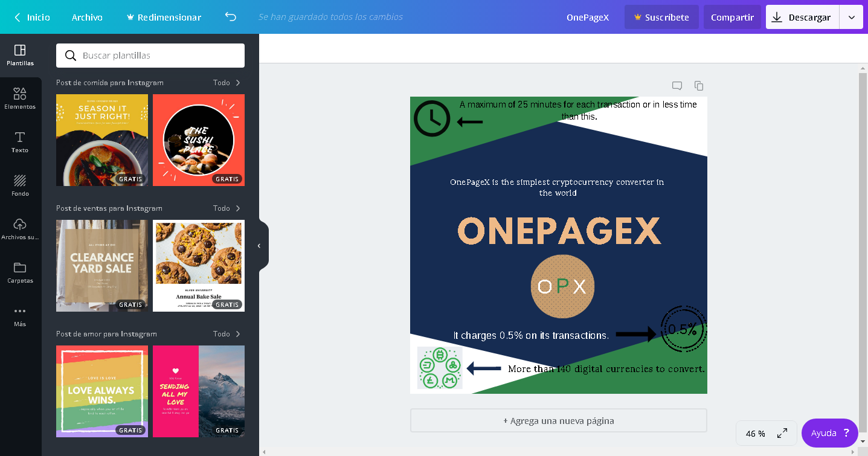
Task: Select 'More than 140 digital currencies' text
Action: (606, 369)
